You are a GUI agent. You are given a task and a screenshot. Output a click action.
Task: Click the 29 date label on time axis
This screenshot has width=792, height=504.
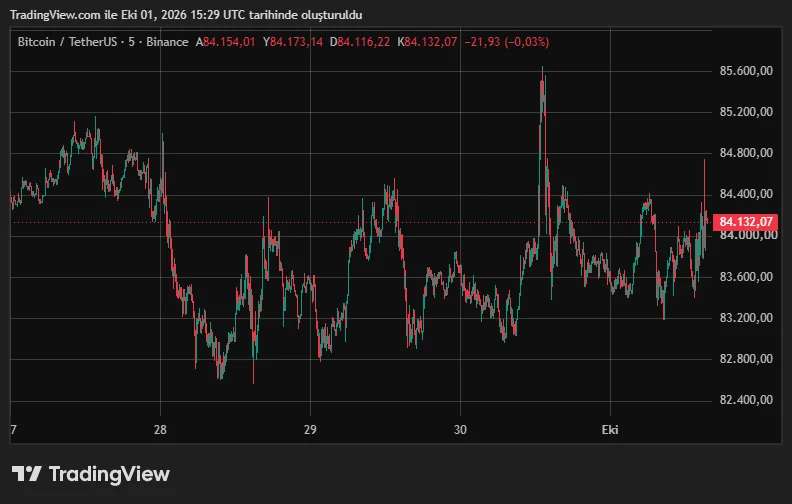click(x=310, y=430)
